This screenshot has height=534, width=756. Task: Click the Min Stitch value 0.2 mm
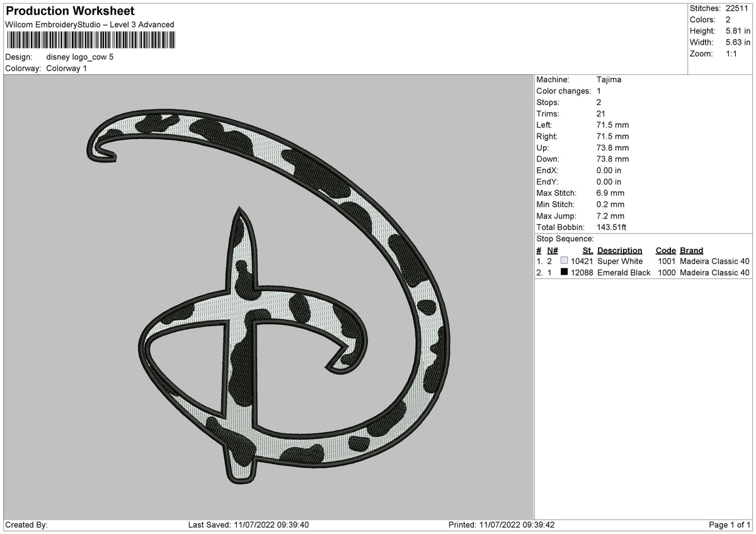pos(610,204)
